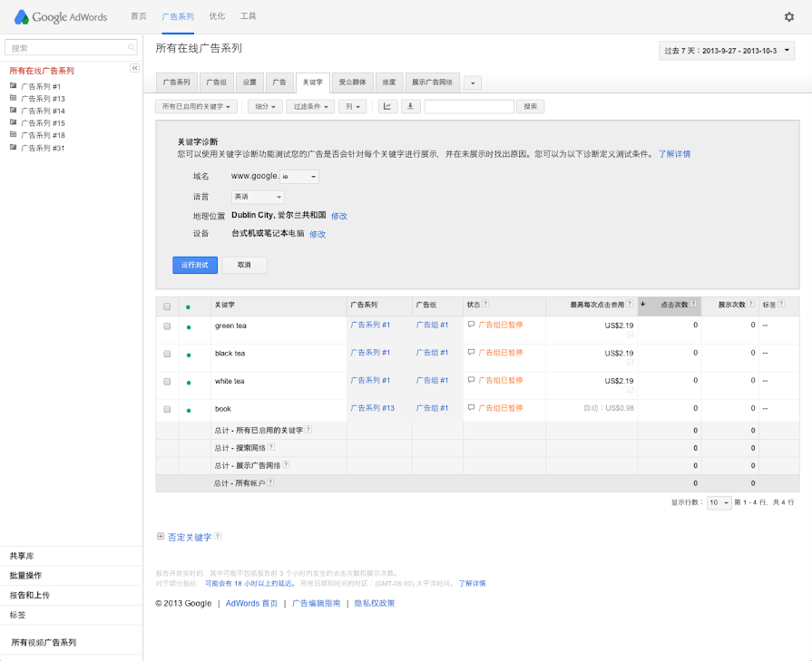Expand the 否定关键字 section

click(x=161, y=537)
